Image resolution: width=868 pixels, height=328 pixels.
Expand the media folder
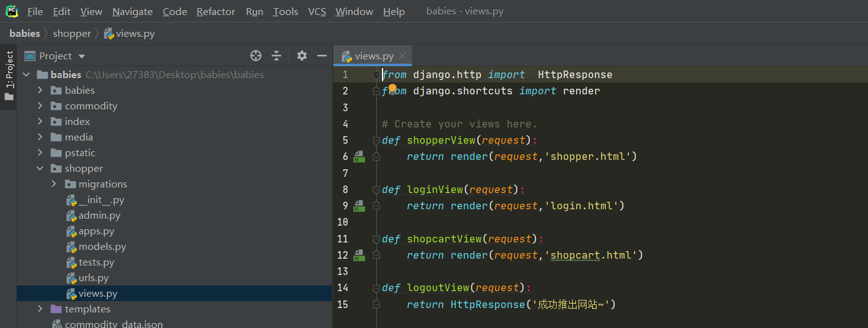pyautogui.click(x=40, y=137)
